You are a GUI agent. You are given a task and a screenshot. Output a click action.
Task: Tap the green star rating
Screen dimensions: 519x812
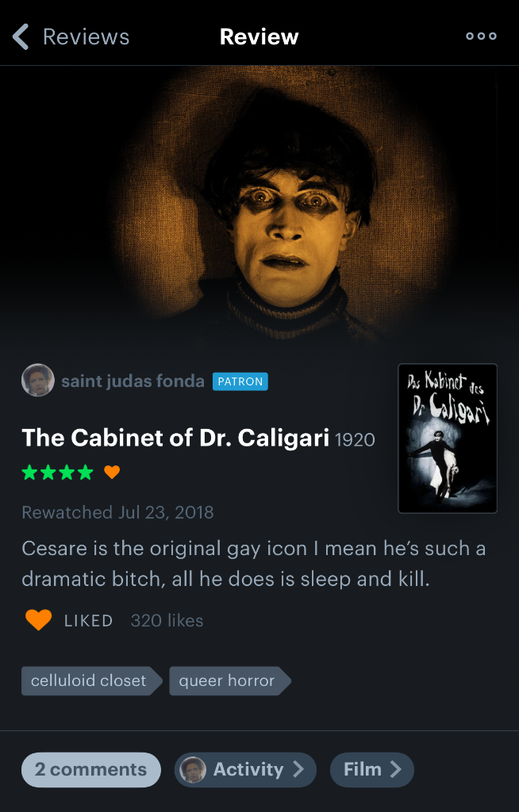click(x=58, y=473)
